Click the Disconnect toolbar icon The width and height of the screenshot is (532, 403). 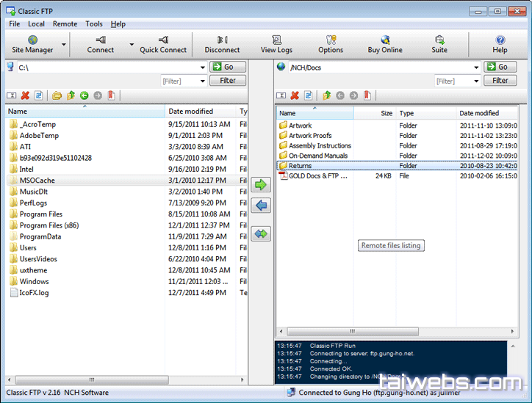[x=222, y=44]
